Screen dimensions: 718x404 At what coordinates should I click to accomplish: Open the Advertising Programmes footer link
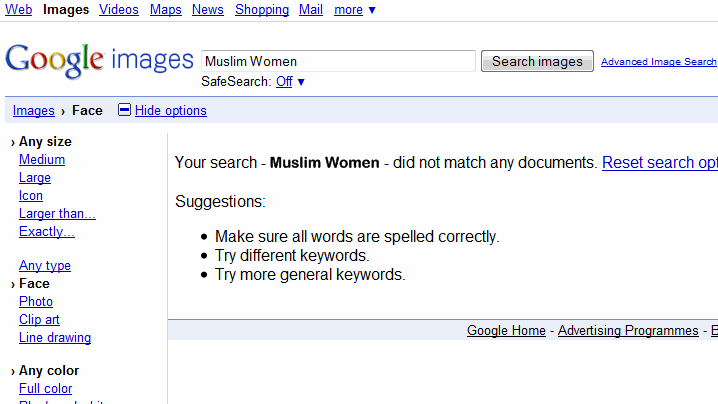[x=628, y=330]
